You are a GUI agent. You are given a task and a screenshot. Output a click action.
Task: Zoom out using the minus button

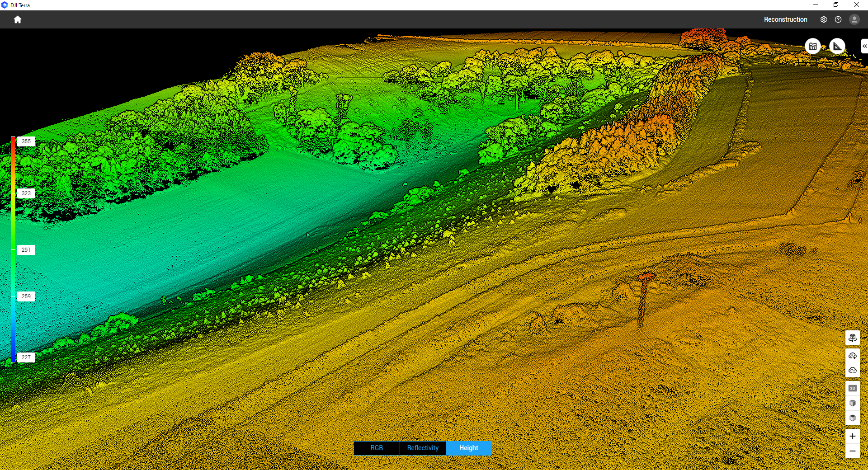[852, 451]
